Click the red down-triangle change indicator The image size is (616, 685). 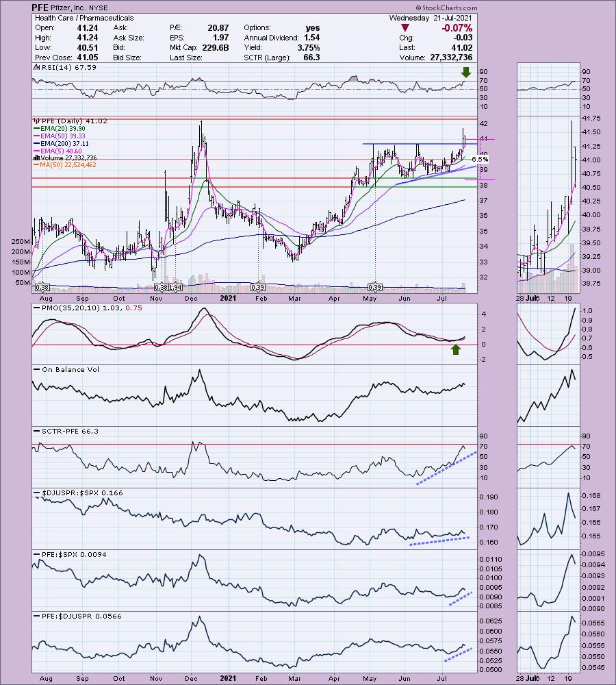pos(405,28)
